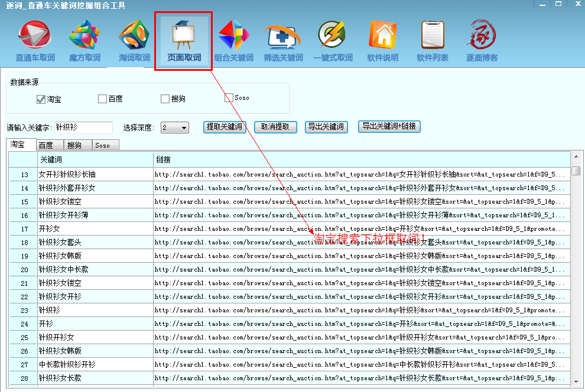Screen dimensions: 585x392
Task: Open the 魔方取词 Rubik's cube tool
Action: pos(84,41)
